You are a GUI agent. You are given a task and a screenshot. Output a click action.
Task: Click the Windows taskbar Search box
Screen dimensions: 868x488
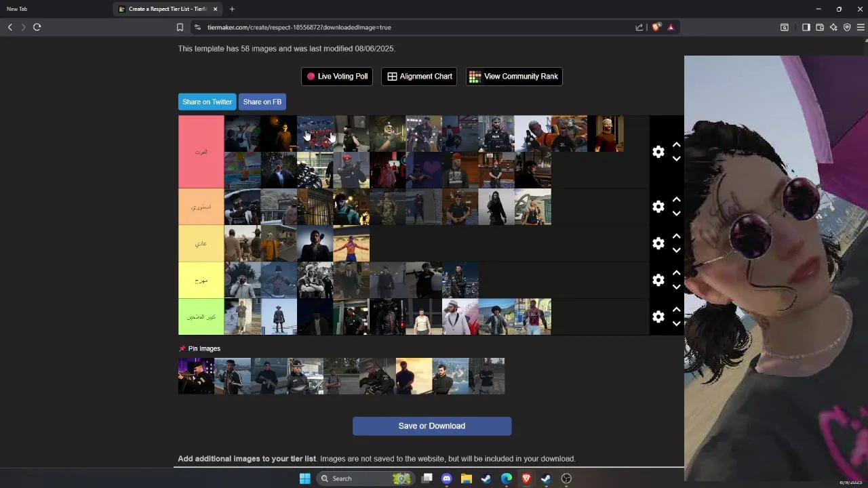[x=366, y=479]
